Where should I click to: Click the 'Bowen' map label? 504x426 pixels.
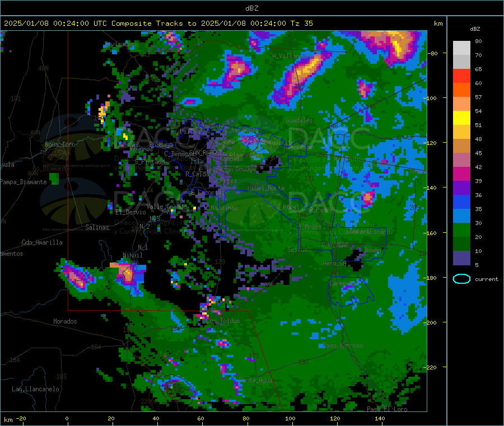(x=372, y=250)
